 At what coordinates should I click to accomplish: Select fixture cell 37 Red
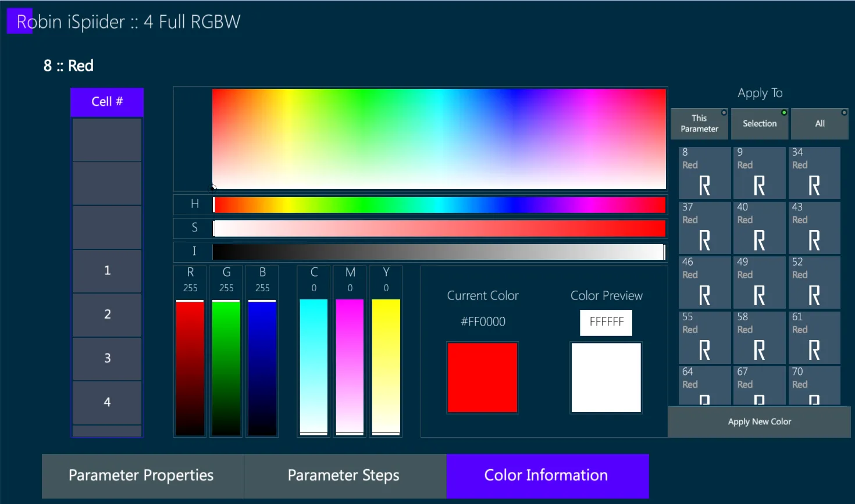coord(704,228)
